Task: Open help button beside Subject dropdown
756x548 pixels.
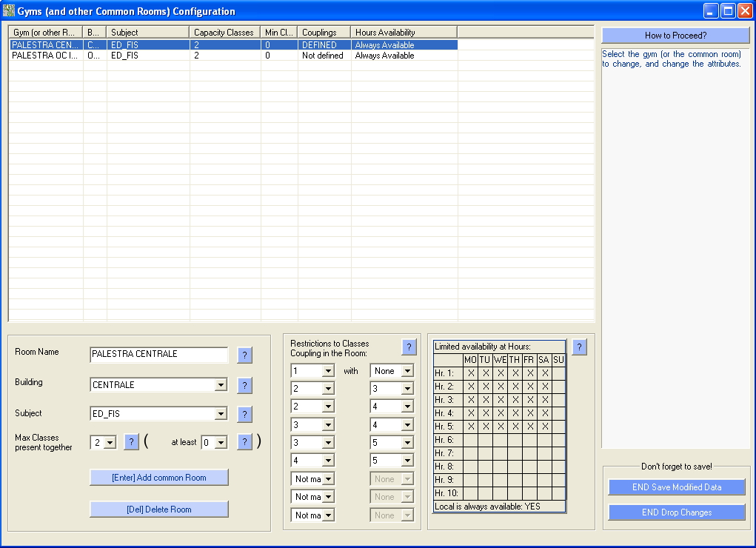Action: (244, 414)
